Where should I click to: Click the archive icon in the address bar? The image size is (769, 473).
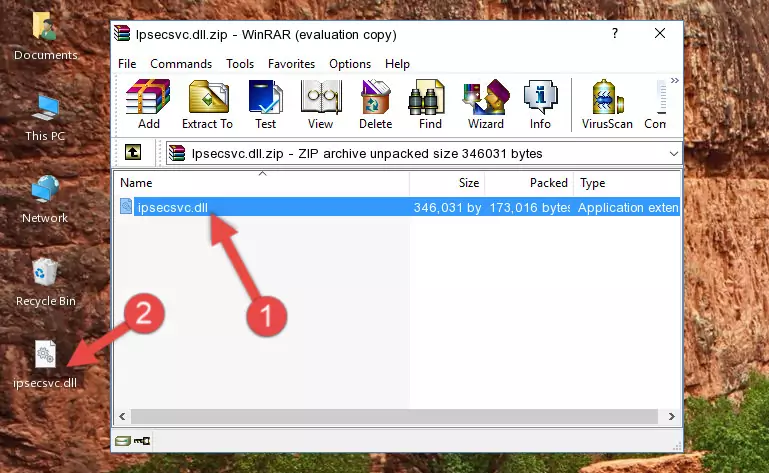[x=177, y=153]
